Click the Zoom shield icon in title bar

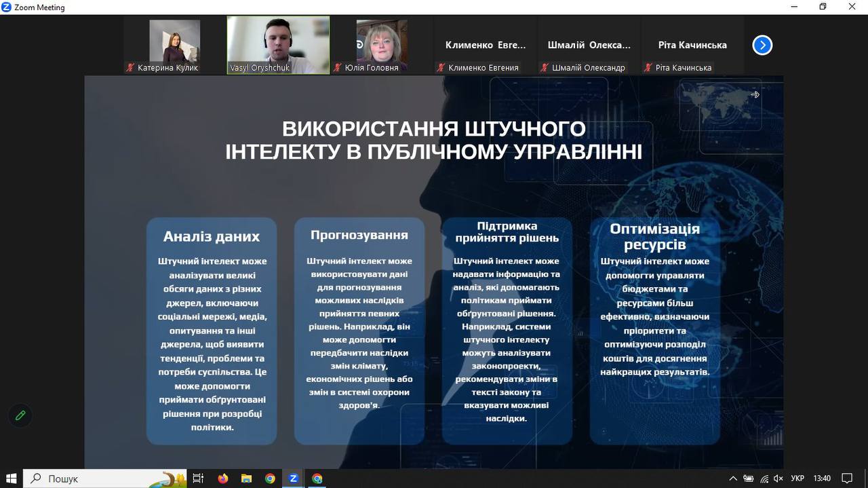[x=7, y=7]
